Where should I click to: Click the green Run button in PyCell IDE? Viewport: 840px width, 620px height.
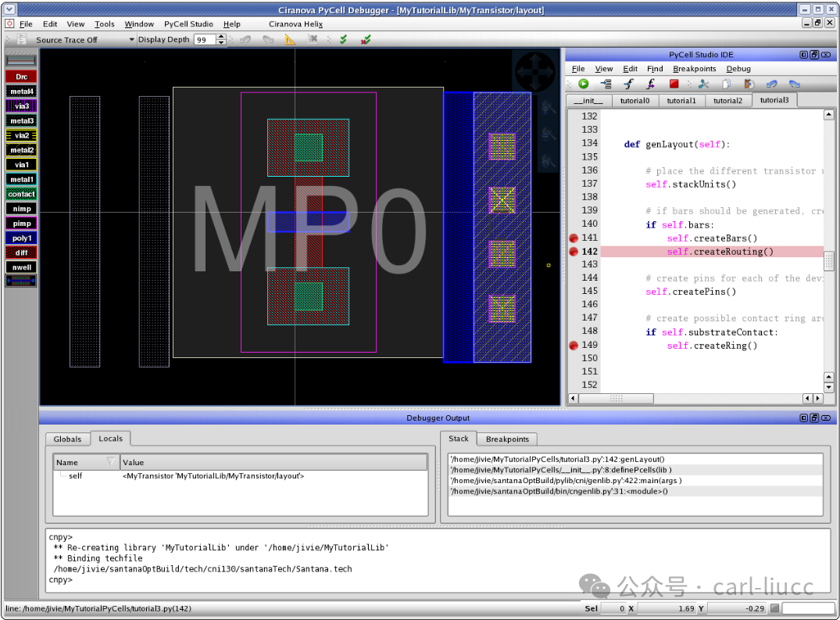pyautogui.click(x=584, y=84)
